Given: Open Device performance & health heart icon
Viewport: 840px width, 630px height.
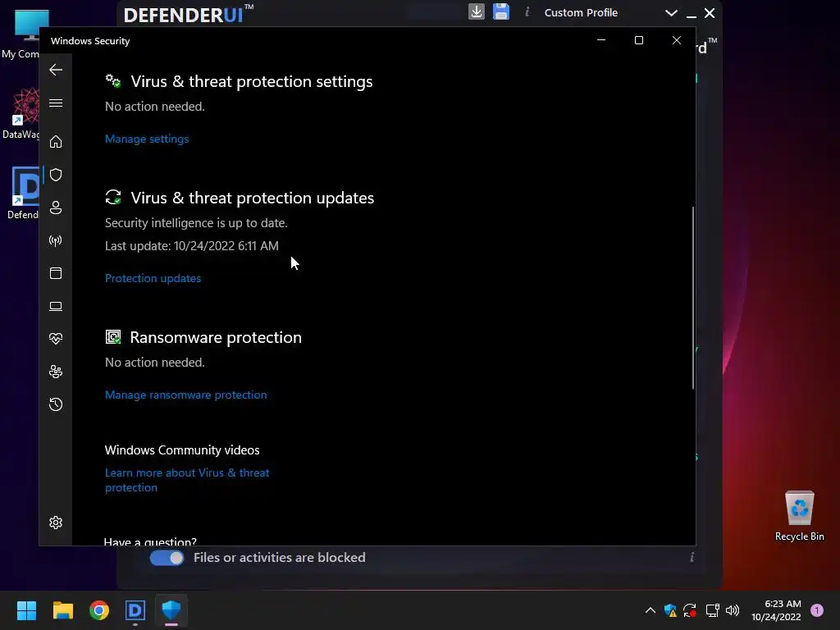Looking at the screenshot, I should click(56, 339).
